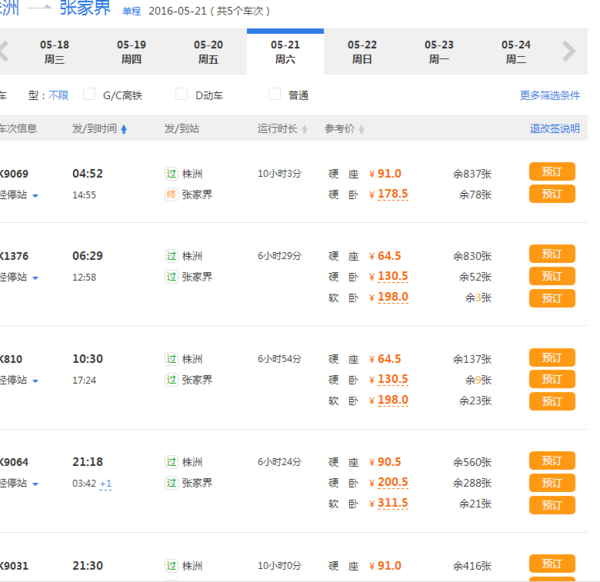Click 张家界 destination in page title
The height and width of the screenshot is (582, 600).
click(85, 8)
